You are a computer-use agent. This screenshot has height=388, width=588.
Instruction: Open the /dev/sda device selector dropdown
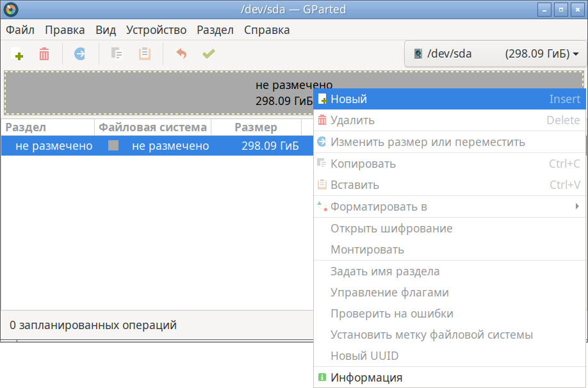[x=495, y=54]
